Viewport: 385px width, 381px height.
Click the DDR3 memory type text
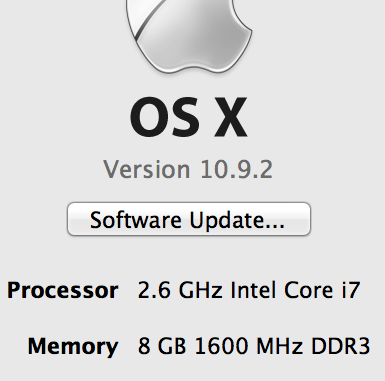(341, 346)
